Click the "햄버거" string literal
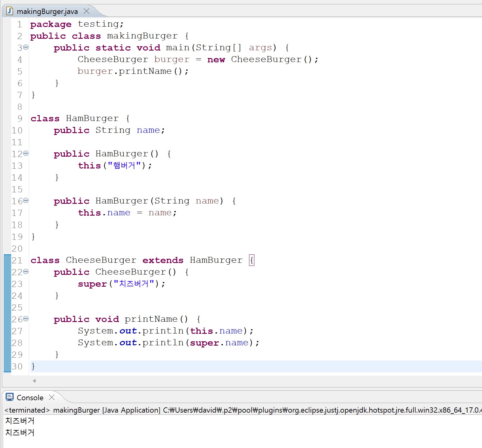Viewport: 482px width, 448px height. (124, 165)
